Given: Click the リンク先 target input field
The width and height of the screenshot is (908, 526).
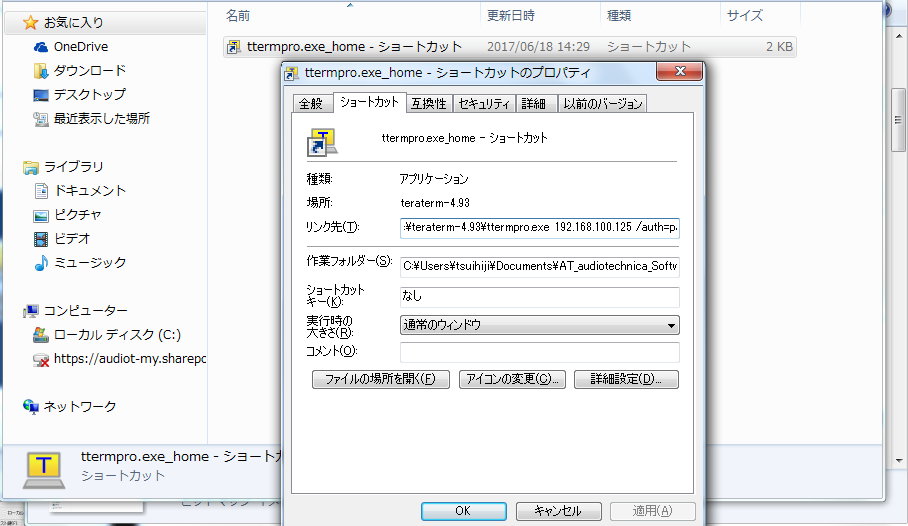Looking at the screenshot, I should coord(540,228).
